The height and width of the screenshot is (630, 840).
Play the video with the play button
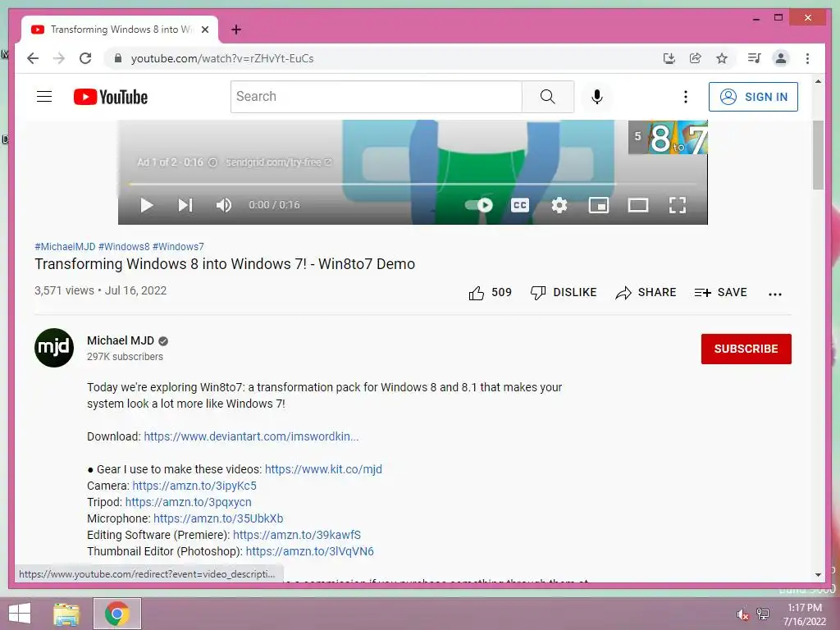click(x=146, y=205)
